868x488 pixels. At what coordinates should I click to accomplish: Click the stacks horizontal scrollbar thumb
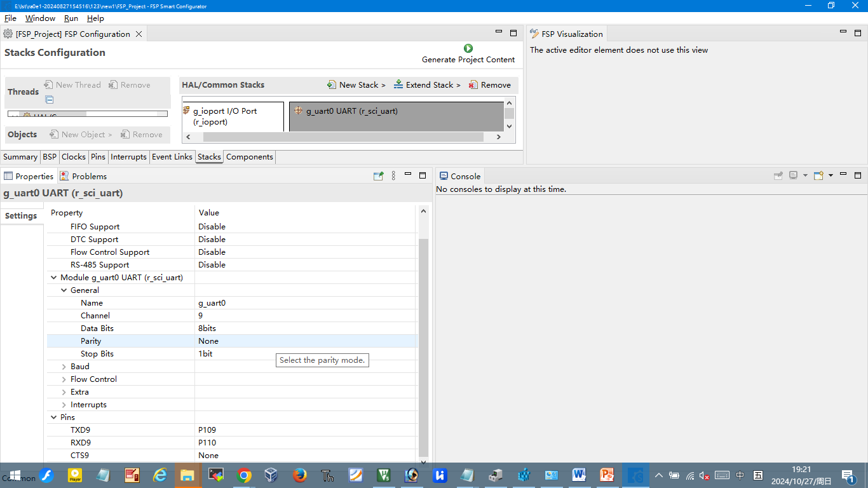(x=343, y=137)
